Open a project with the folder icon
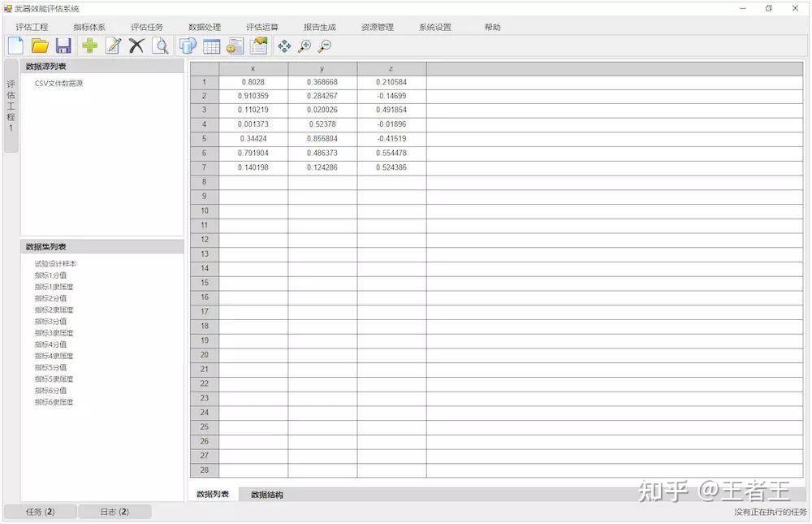Viewport: 812px width, 524px height. [x=40, y=46]
